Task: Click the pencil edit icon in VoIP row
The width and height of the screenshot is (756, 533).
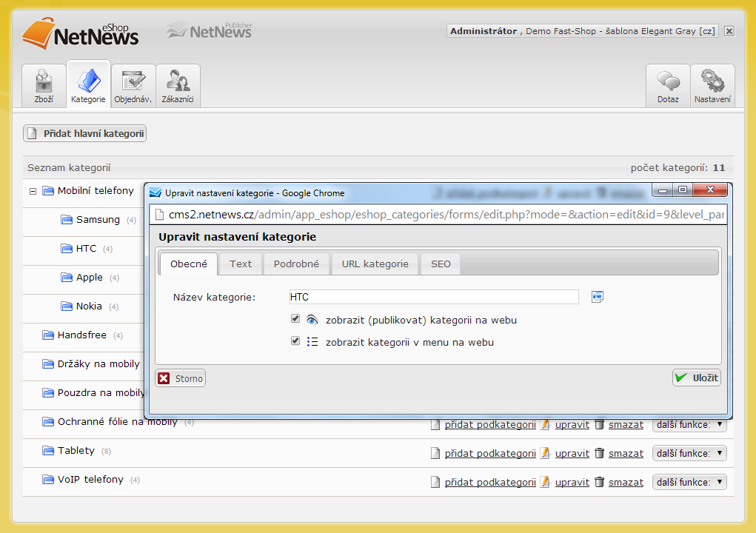Action: 545,483
